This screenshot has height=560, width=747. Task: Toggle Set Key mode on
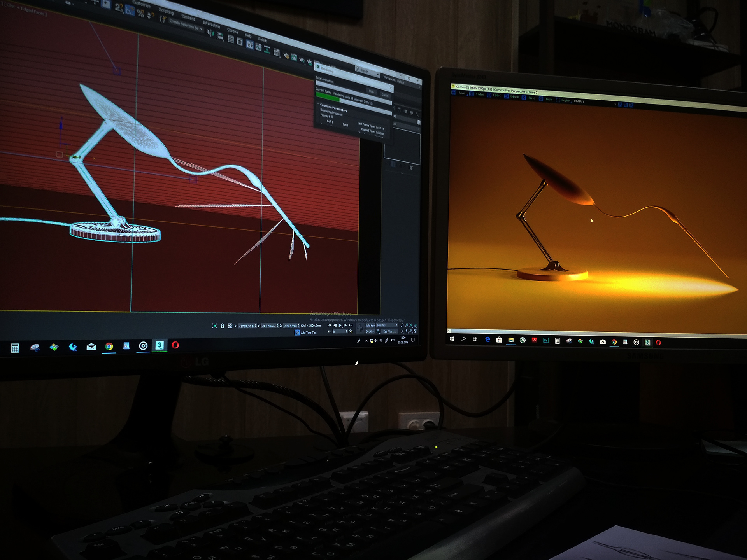pyautogui.click(x=370, y=332)
